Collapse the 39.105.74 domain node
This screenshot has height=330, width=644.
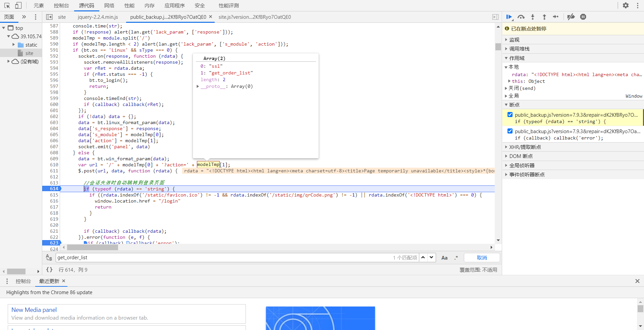(9, 36)
